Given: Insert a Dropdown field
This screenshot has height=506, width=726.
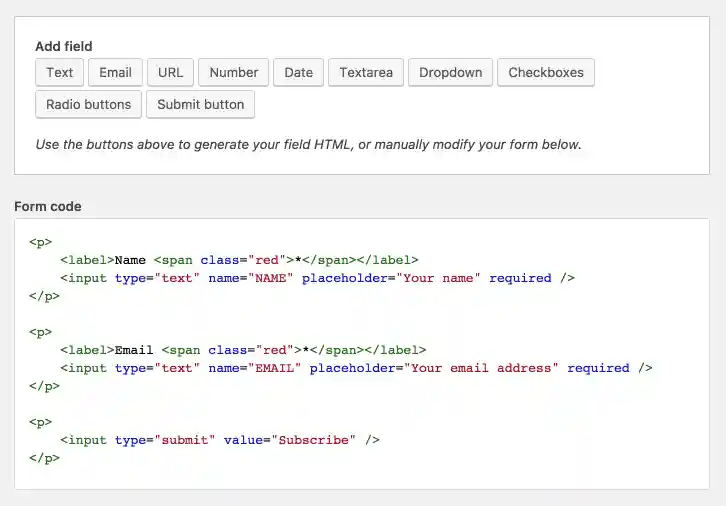Looking at the screenshot, I should point(450,72).
